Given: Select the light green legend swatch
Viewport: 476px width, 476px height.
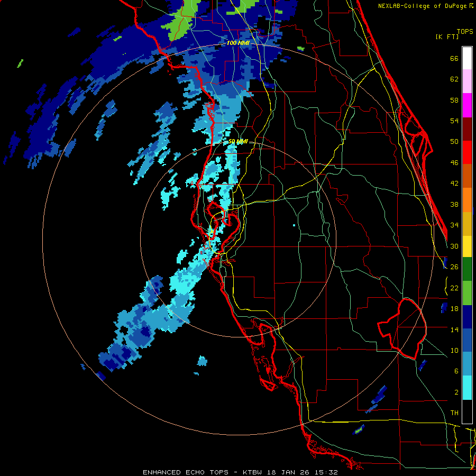Looking at the screenshot, I should click(x=467, y=293).
